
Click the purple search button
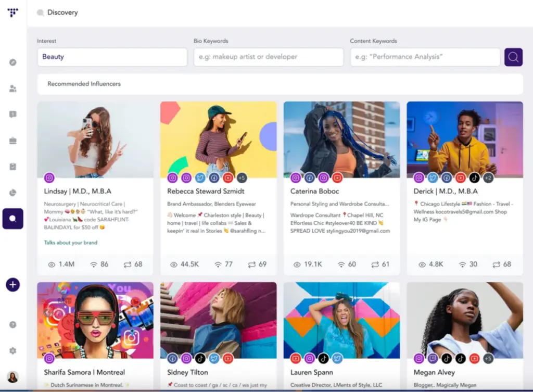click(513, 57)
